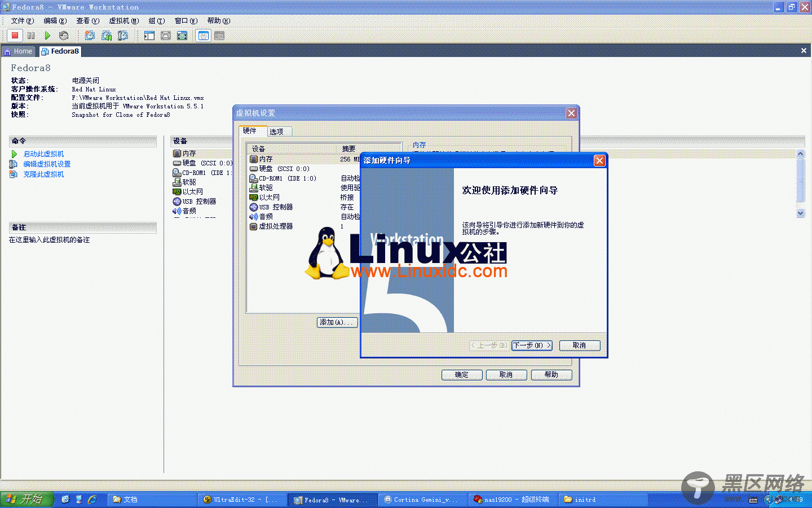
Task: Open the 编辑(E) menu
Action: pos(55,21)
